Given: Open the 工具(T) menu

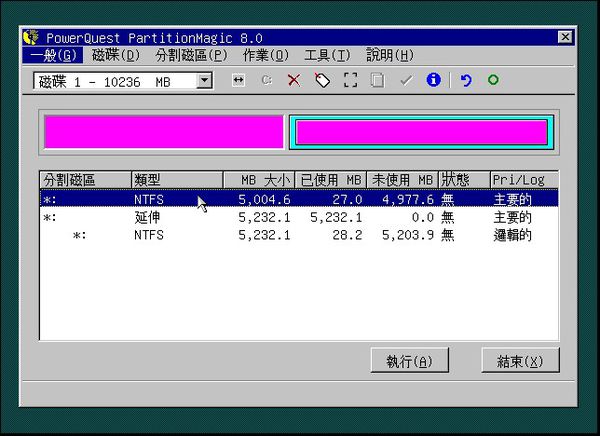Looking at the screenshot, I should 327,55.
